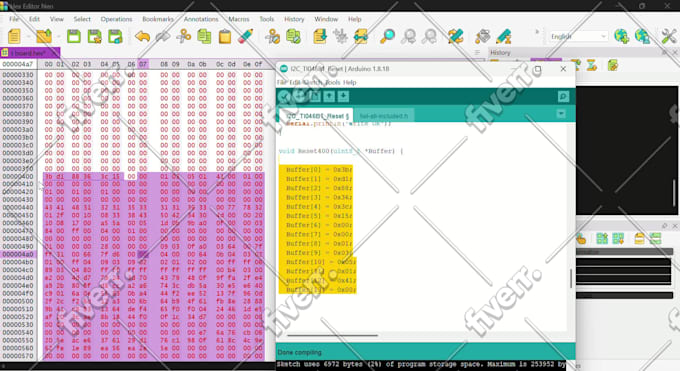Open the Hex Editor Tools menu
Image resolution: width=680 pixels, height=371 pixels.
[267, 19]
